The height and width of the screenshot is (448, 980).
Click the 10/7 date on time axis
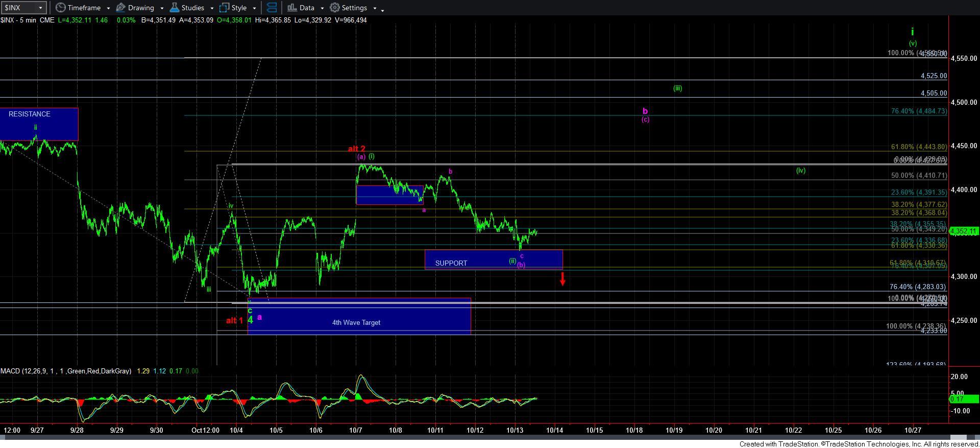[356, 430]
